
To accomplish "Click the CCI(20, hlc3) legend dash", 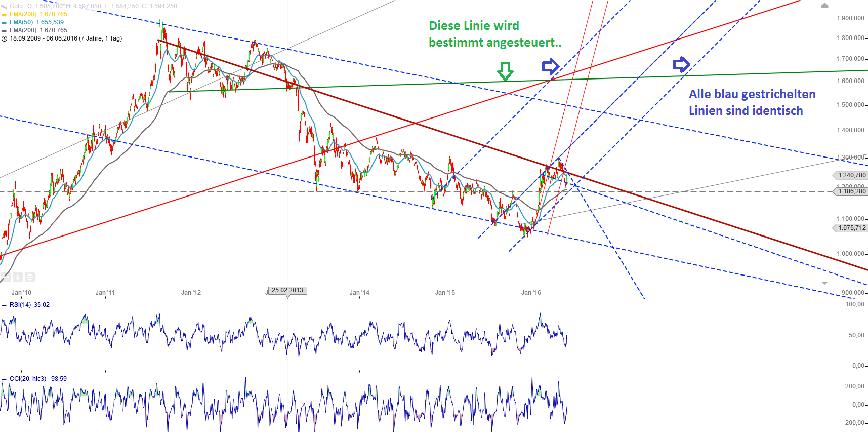I will (x=4, y=379).
